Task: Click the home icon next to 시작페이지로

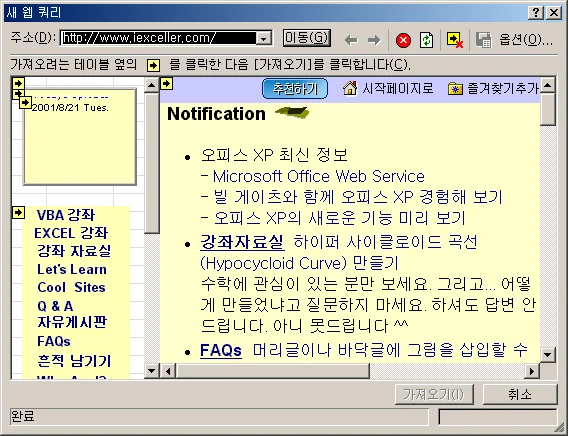Action: point(350,88)
